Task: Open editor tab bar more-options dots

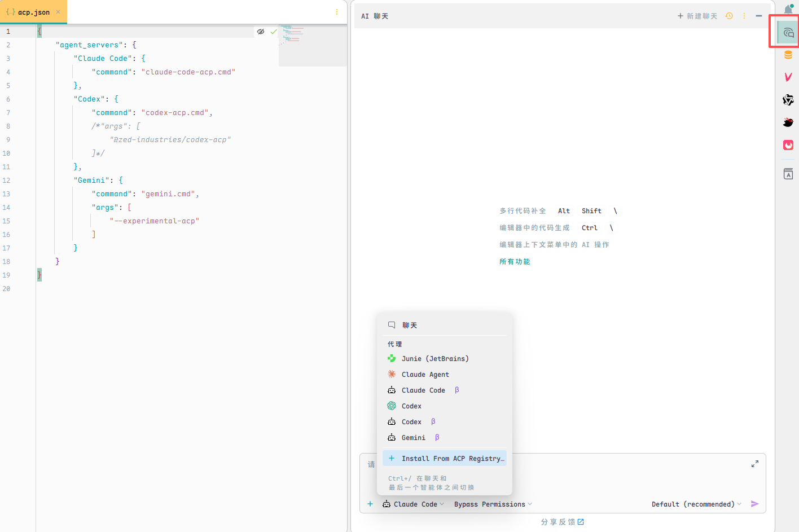Action: tap(337, 12)
